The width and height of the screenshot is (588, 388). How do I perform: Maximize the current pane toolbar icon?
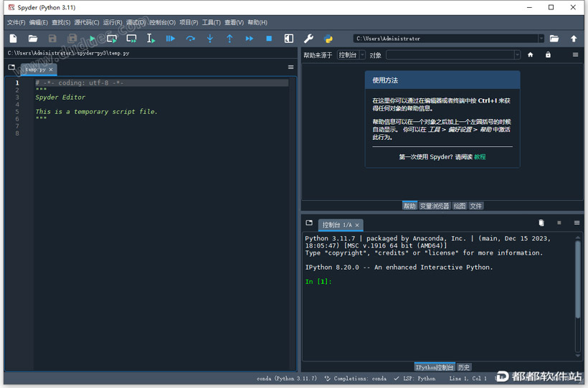(x=289, y=38)
